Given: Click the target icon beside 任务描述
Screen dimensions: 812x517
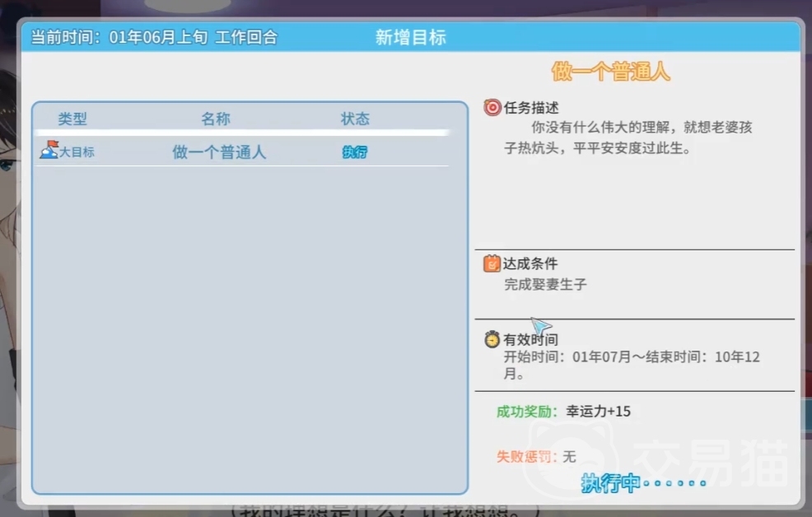Looking at the screenshot, I should point(492,108).
